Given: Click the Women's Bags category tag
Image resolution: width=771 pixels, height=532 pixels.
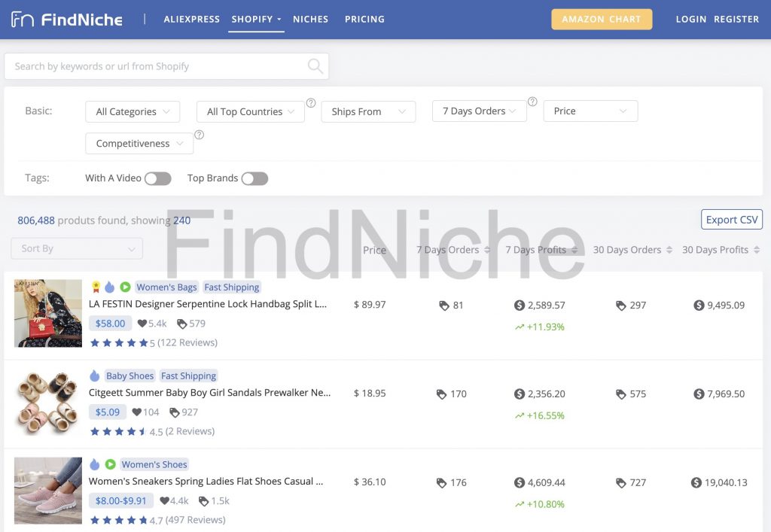Looking at the screenshot, I should pos(166,287).
